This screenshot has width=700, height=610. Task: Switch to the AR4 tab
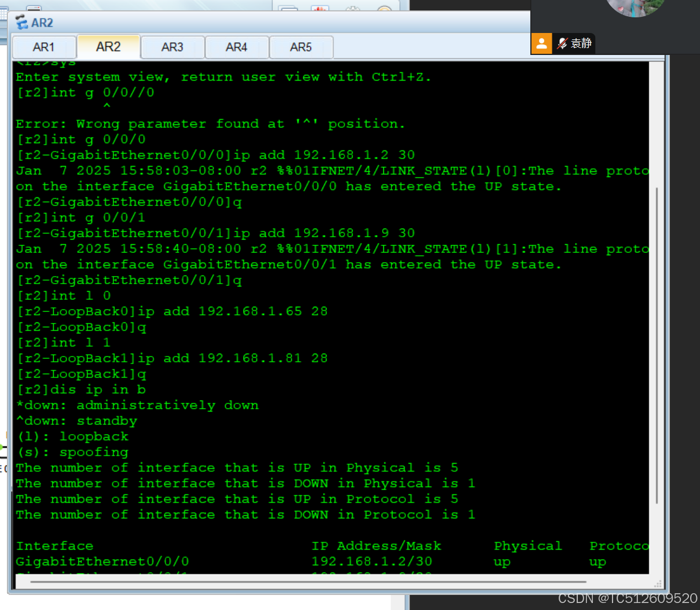click(237, 47)
